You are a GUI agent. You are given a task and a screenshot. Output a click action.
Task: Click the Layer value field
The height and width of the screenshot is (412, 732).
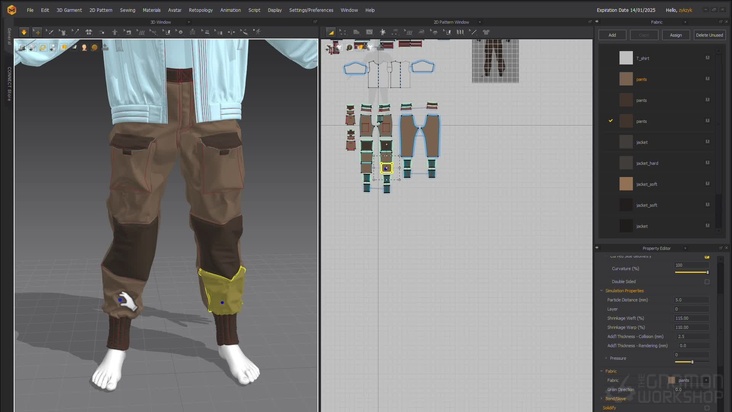click(x=691, y=309)
